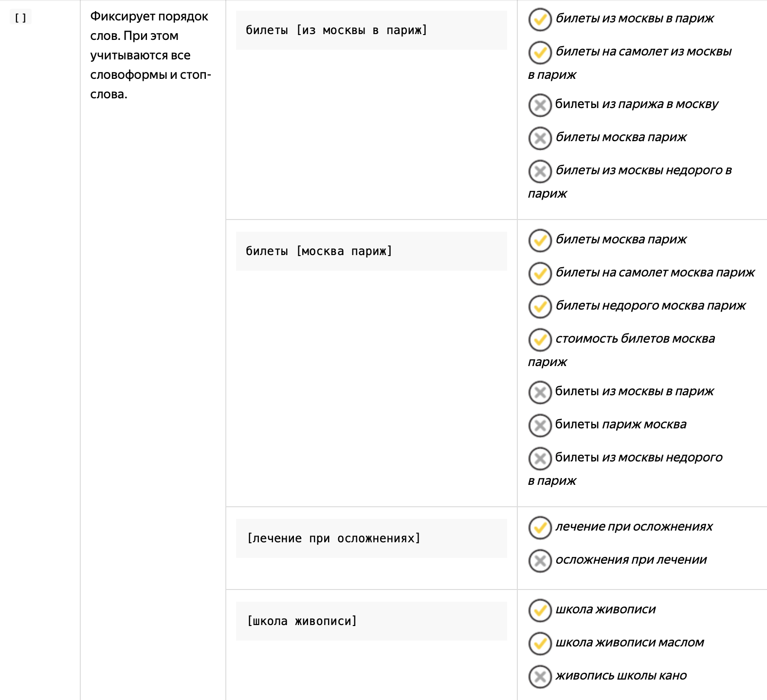Click the '[ ]' operator label
The image size is (767, 700).
pyautogui.click(x=20, y=18)
